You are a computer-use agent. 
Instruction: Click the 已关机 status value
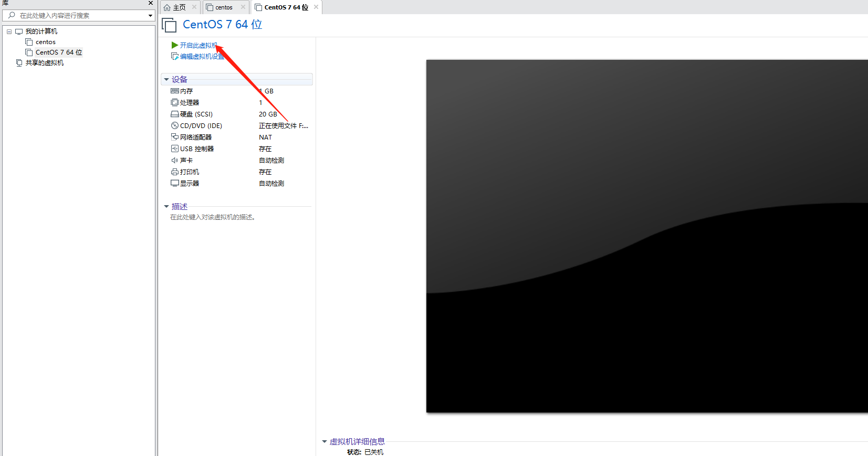374,452
